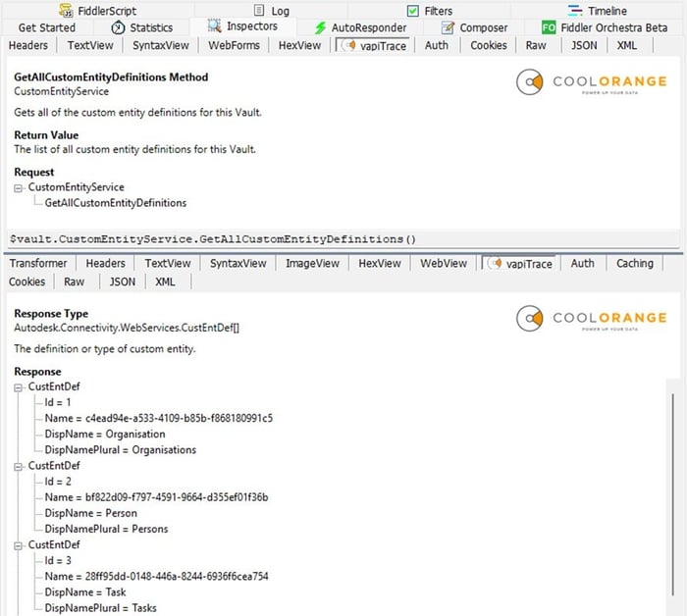
Task: Select the 'DispNamePlural = Organisations' row
Action: click(121, 450)
